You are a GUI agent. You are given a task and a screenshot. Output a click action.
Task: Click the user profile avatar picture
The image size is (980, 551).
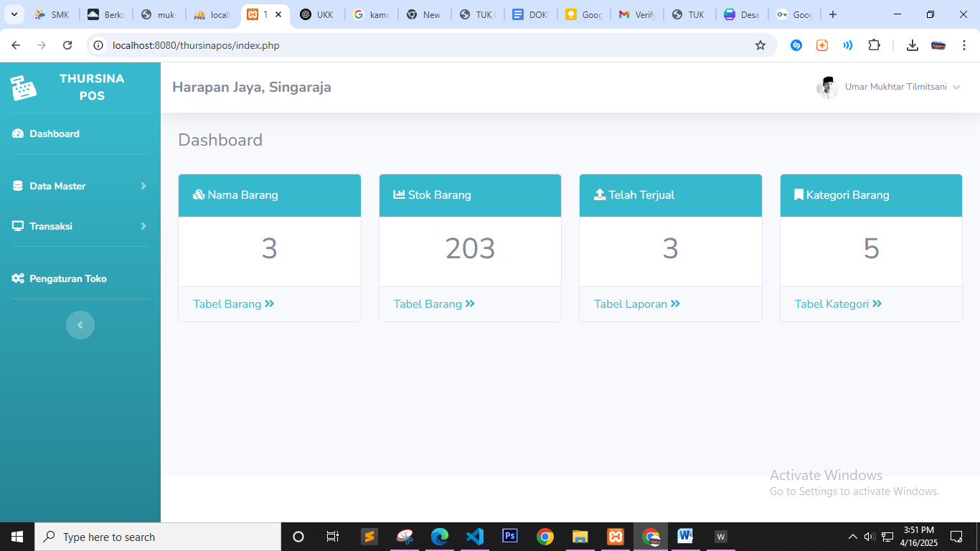pyautogui.click(x=827, y=87)
